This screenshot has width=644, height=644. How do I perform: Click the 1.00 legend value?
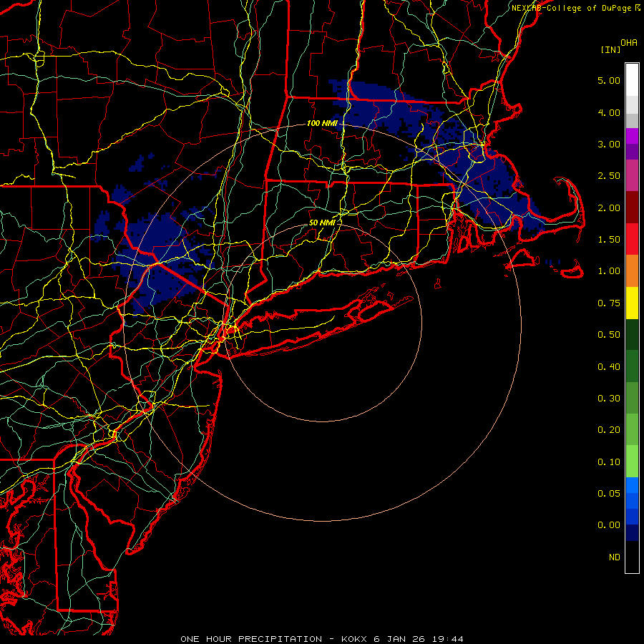609,271
